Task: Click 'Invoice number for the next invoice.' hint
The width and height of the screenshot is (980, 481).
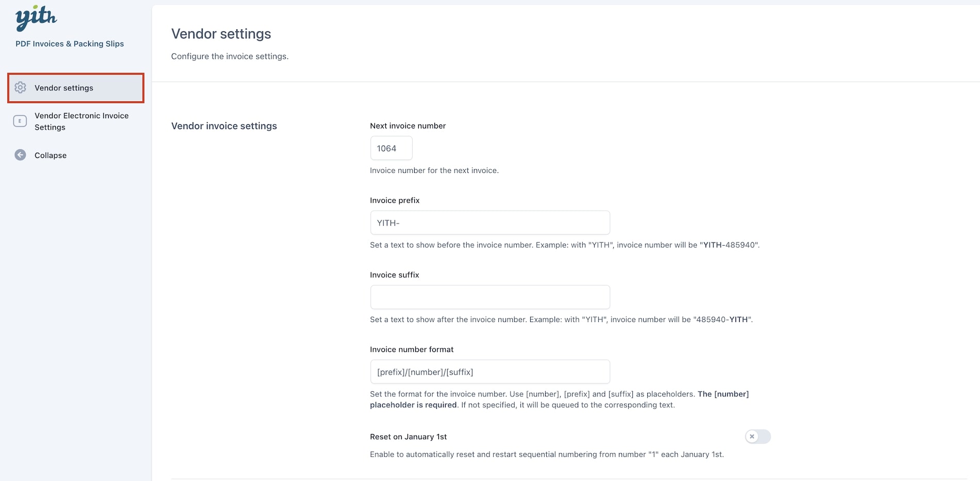Action: tap(434, 170)
